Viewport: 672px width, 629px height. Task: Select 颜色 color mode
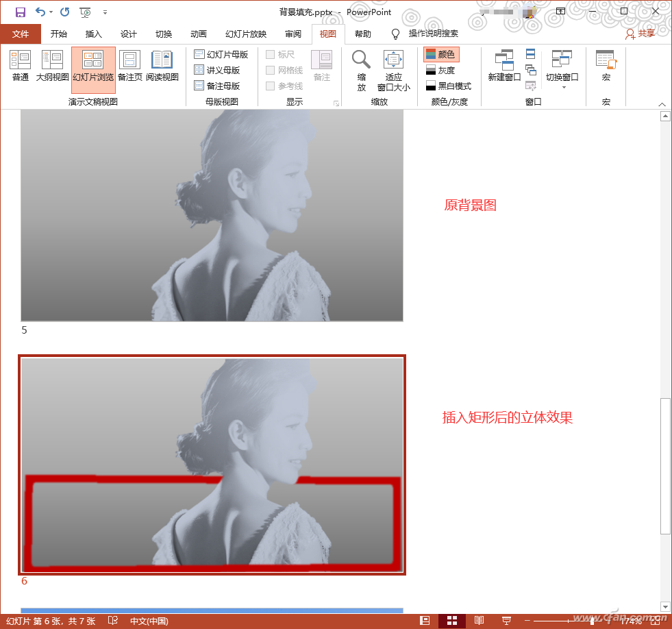[441, 54]
